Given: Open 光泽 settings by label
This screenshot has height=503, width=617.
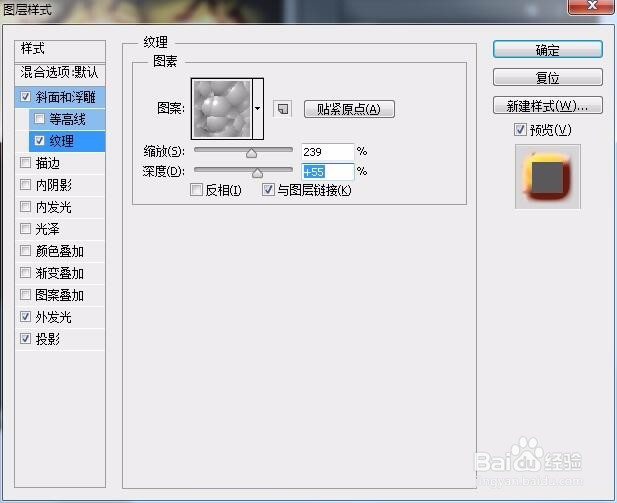Looking at the screenshot, I should [47, 229].
